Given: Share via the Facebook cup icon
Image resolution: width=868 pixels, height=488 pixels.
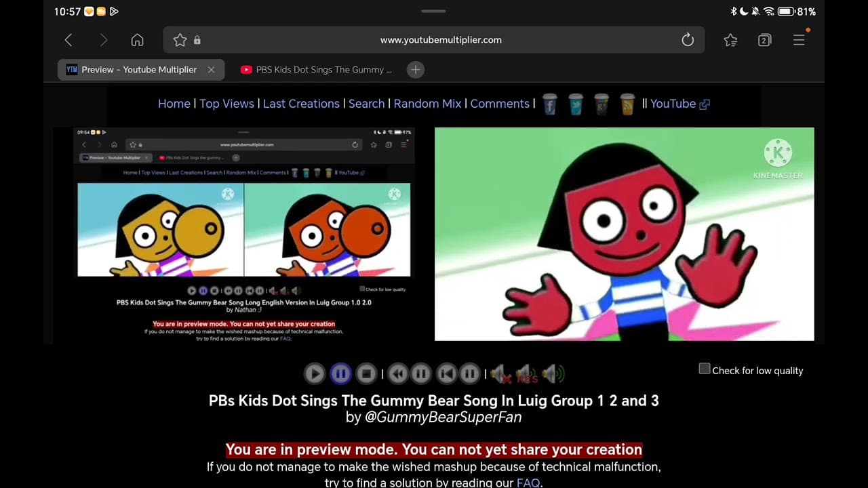Looking at the screenshot, I should [x=550, y=104].
